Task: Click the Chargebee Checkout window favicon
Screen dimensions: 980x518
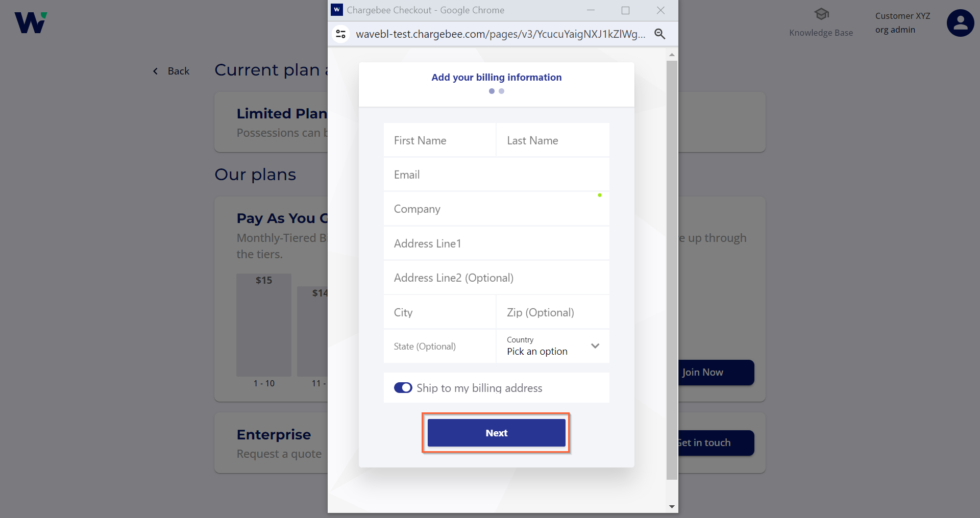Action: coord(337,10)
